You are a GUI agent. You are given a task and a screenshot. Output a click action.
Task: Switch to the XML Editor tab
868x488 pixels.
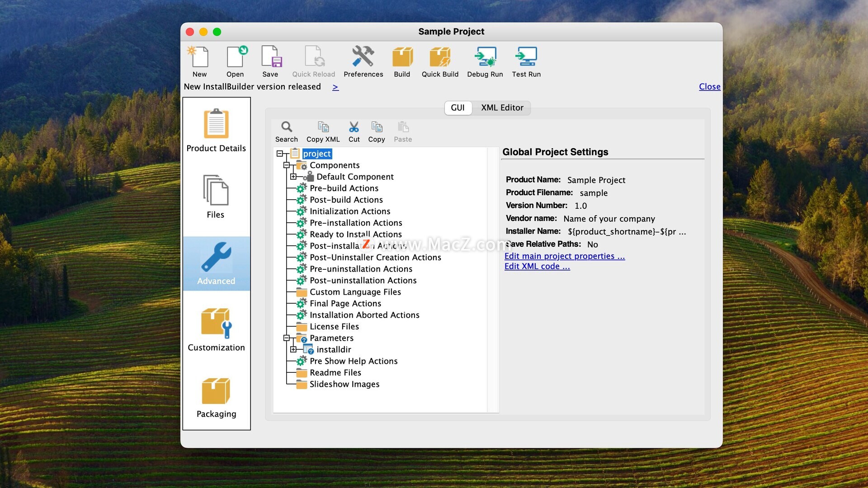click(502, 108)
